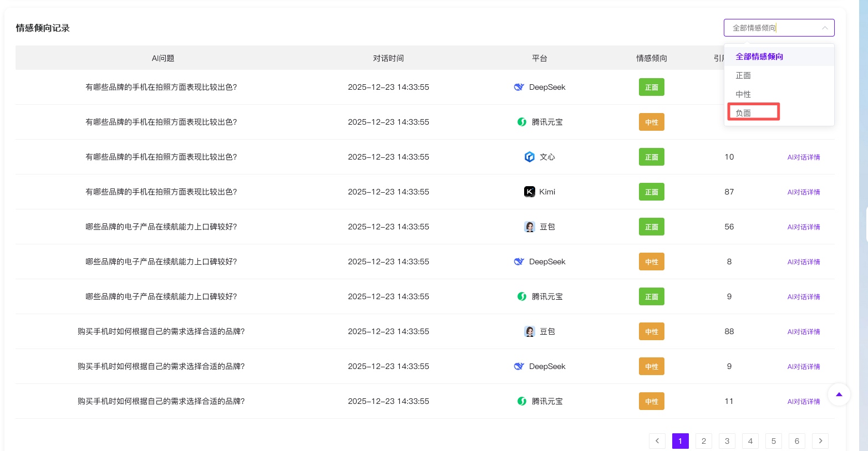
Task: Open AI对话详情 for the 文心 row
Action: tap(803, 157)
